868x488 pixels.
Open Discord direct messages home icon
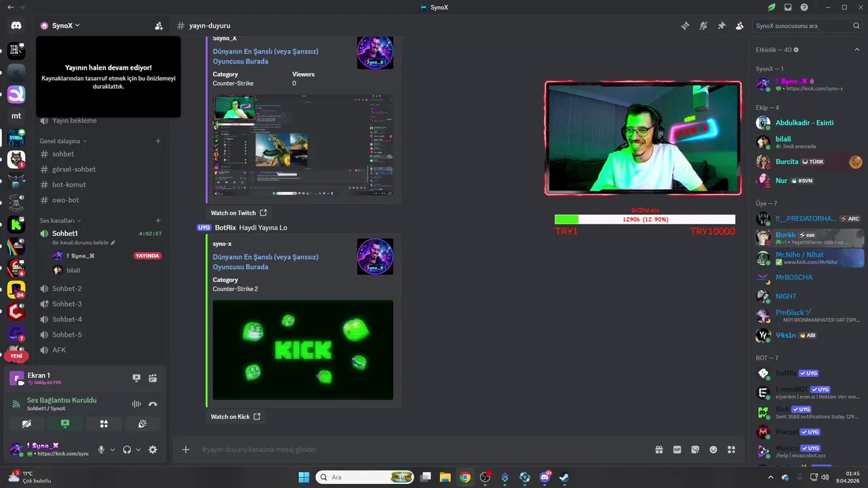pos(16,26)
